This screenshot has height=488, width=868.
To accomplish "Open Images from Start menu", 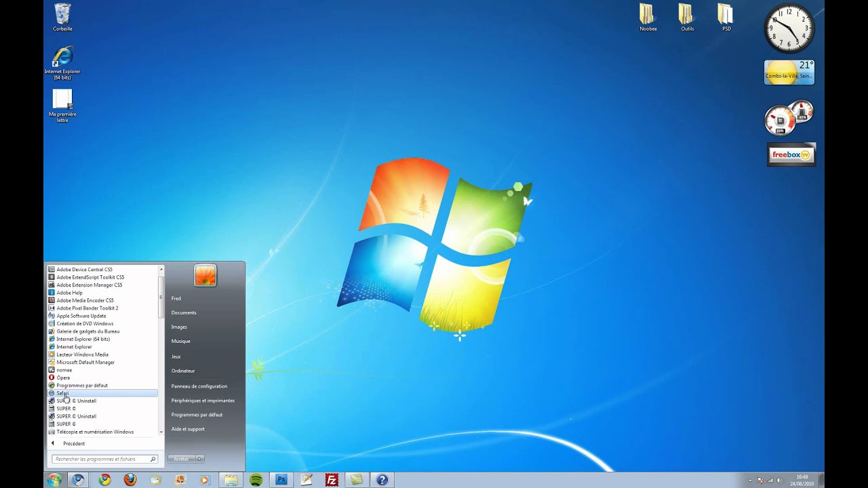I will (179, 327).
